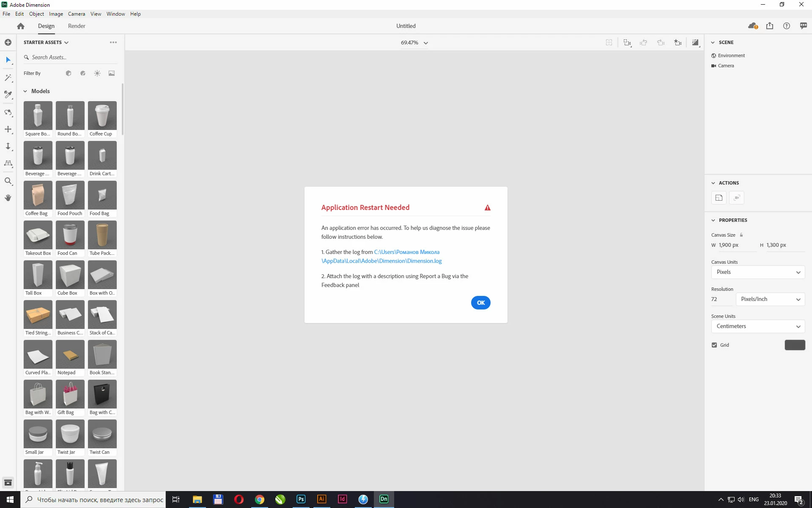Choose the Orbit camera tool
This screenshot has width=812, height=508.
point(8,113)
